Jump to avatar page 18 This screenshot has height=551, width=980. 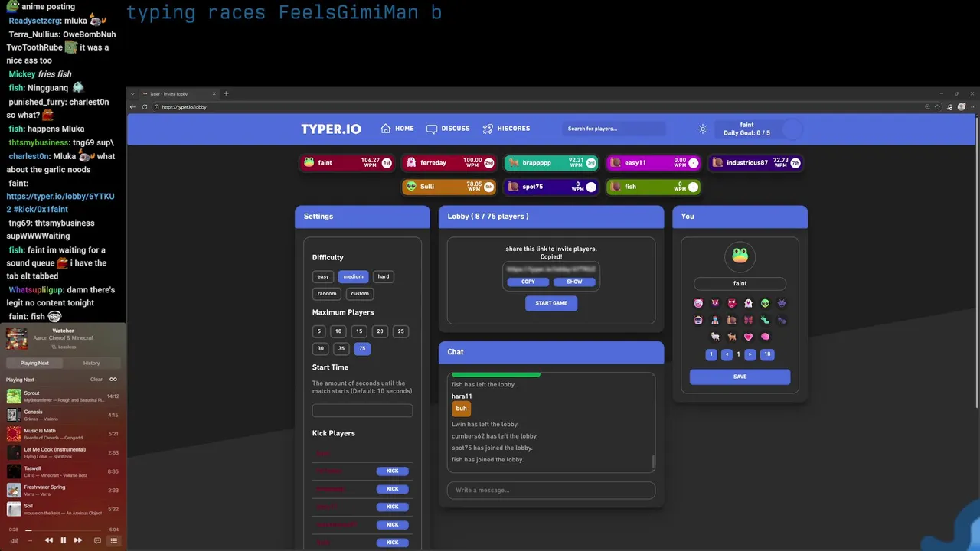[767, 354]
